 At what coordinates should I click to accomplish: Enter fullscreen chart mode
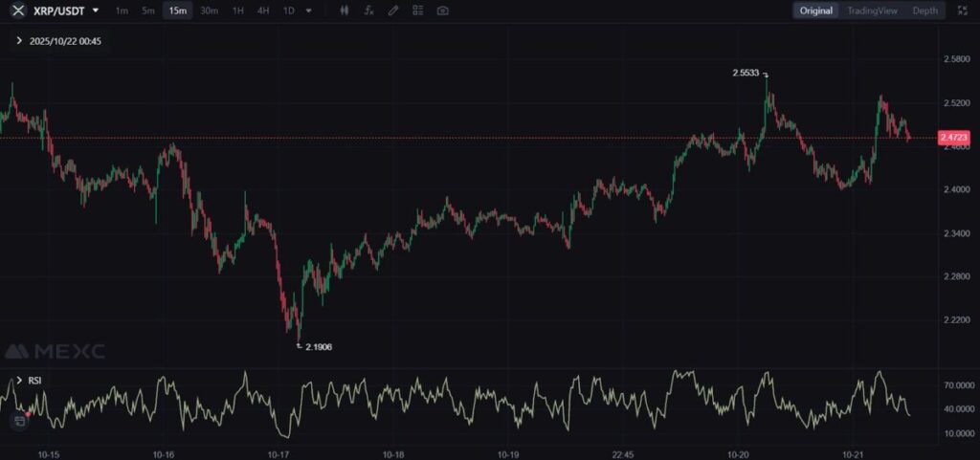962,11
